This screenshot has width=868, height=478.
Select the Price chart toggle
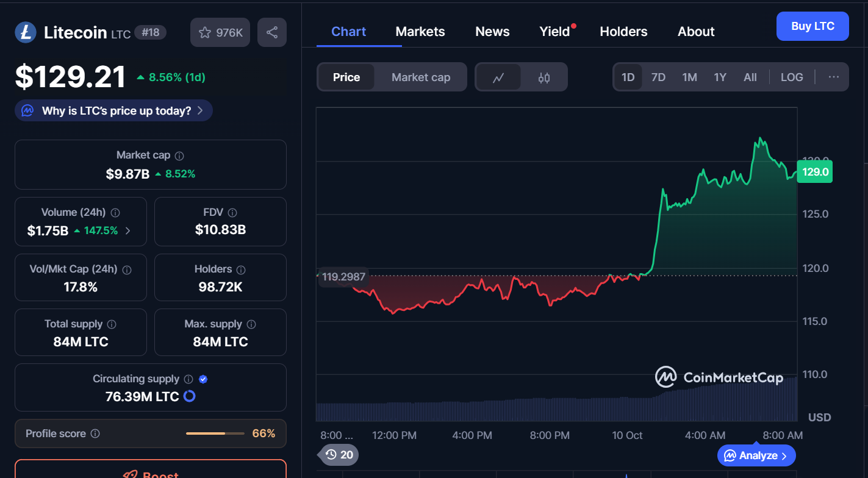[x=346, y=77]
